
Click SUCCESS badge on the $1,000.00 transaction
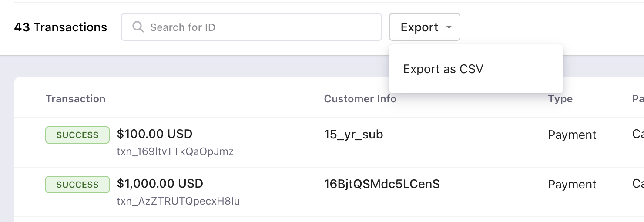(77, 185)
